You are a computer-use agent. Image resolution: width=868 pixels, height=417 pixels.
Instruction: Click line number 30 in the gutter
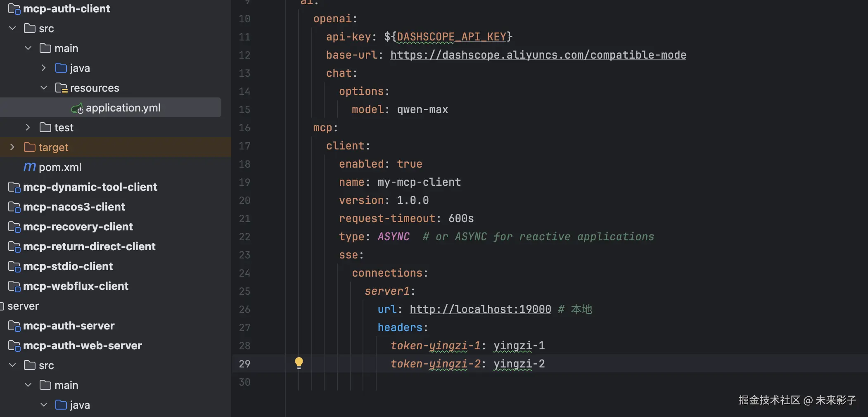point(244,382)
